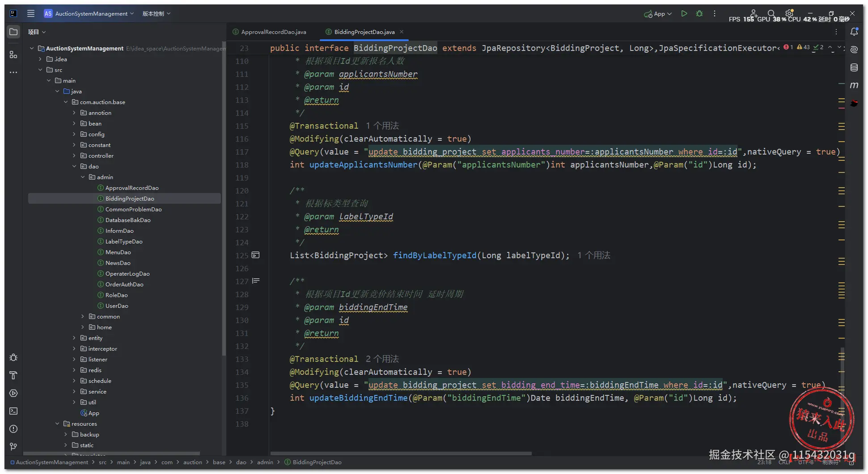Viewport: 868px width, 474px height.
Task: Open the Build tool window
Action: [13, 375]
